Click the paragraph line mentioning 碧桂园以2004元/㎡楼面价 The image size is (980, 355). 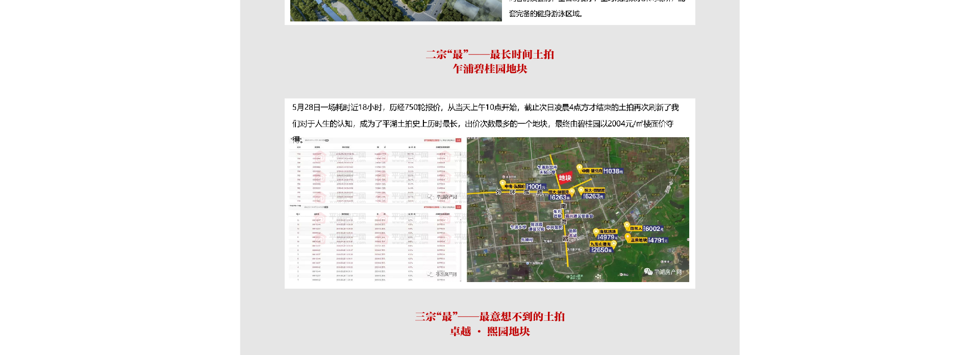(x=483, y=124)
